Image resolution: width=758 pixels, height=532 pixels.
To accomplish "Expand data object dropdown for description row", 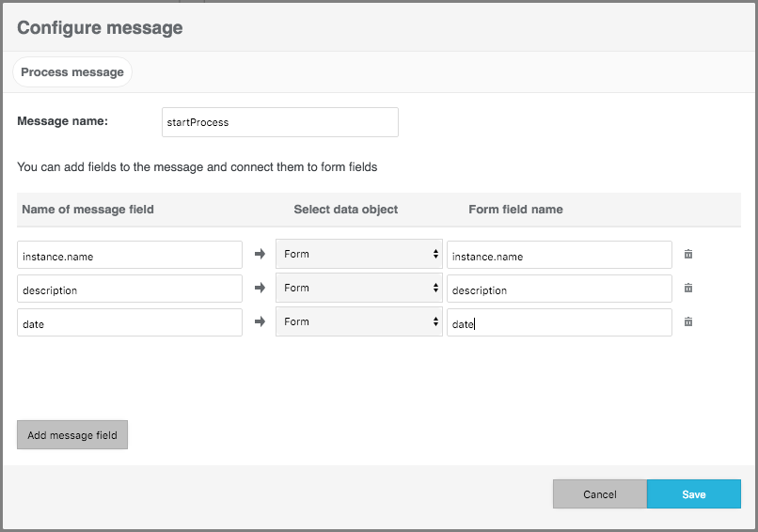I will tap(358, 289).
